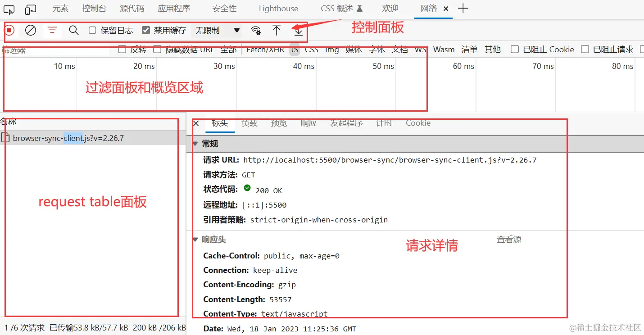The width and height of the screenshot is (644, 335).
Task: Collapse the 常规 section
Action: tap(195, 144)
